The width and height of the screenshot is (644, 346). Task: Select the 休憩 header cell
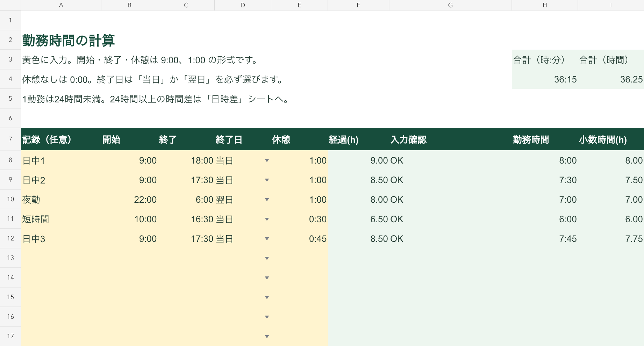pos(300,139)
